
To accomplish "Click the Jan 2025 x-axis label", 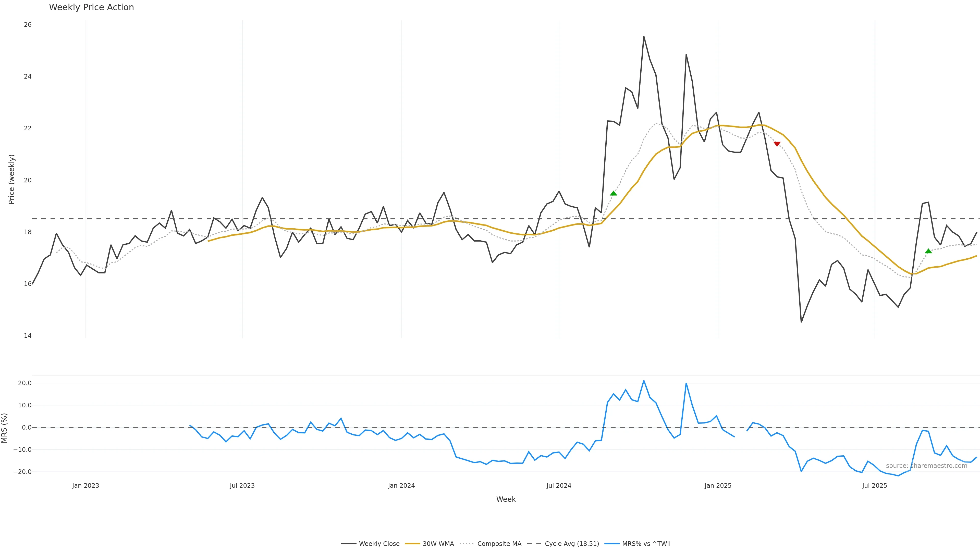I will click(718, 486).
